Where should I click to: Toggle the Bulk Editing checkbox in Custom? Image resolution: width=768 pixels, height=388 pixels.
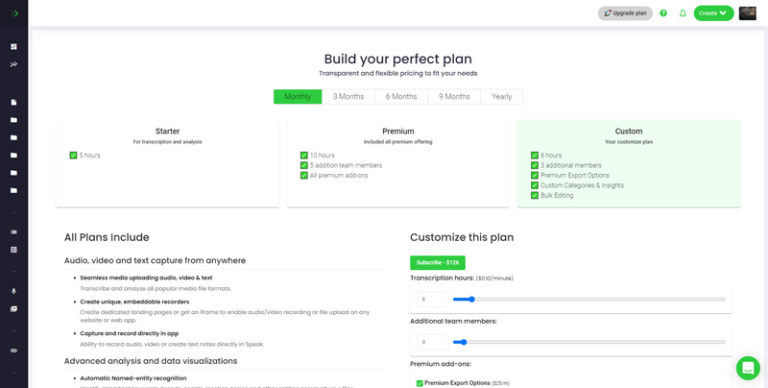click(x=534, y=195)
